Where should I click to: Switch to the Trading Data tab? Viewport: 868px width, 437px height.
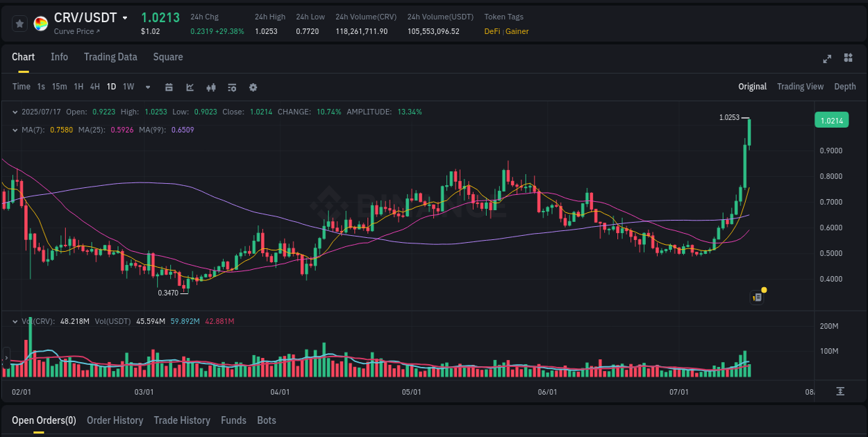(x=110, y=57)
